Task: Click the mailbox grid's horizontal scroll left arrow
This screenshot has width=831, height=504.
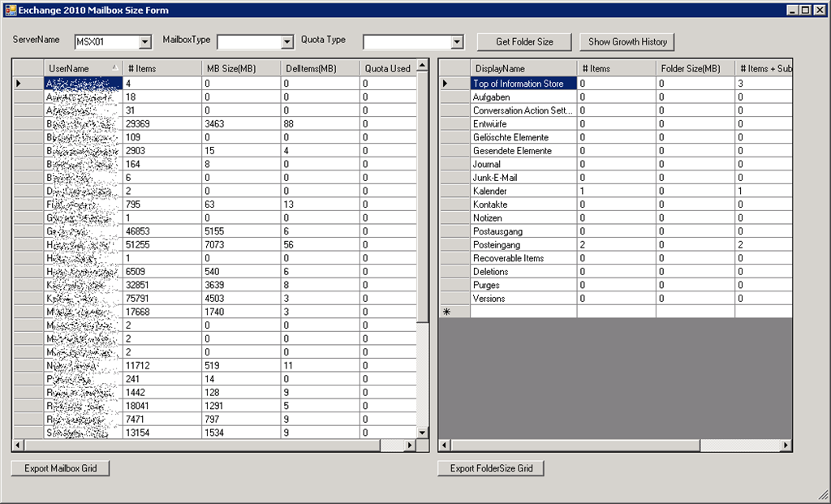Action: 18,446
